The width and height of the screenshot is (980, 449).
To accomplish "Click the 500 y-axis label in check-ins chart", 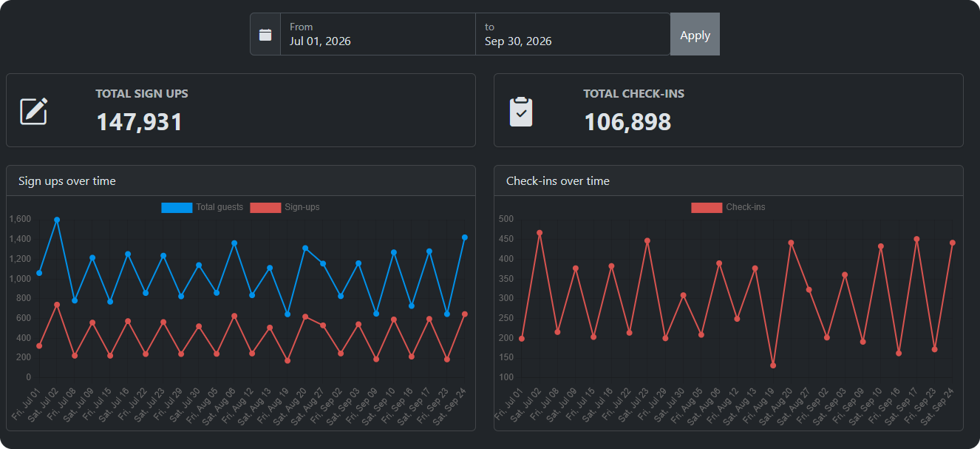I will 506,219.
